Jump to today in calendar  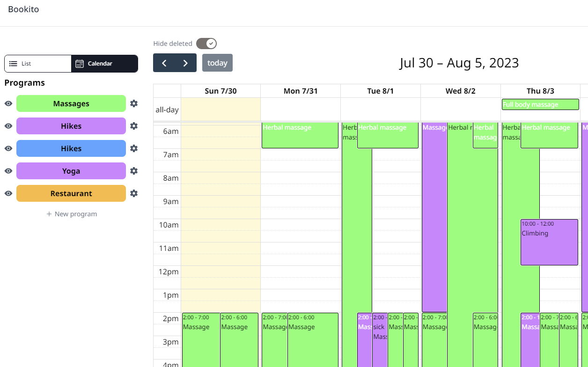(x=217, y=63)
